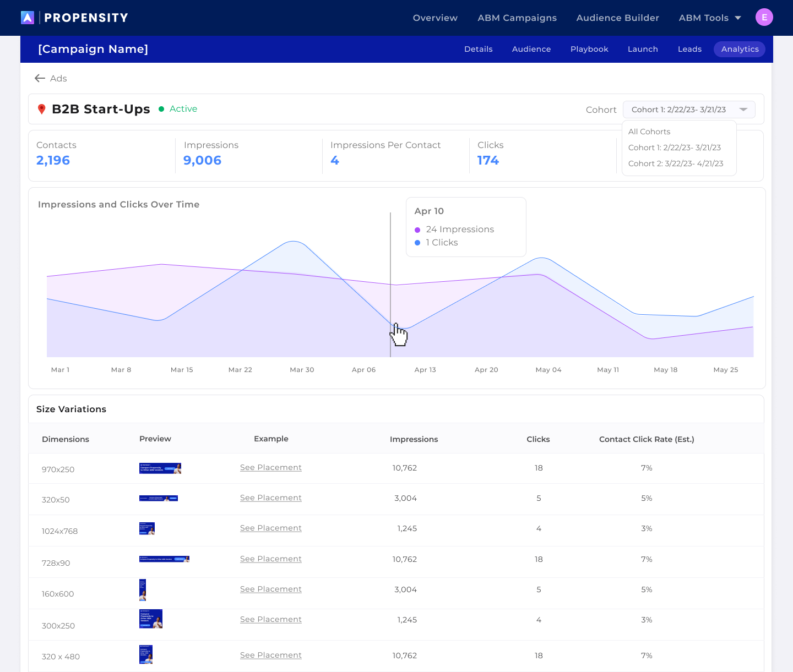Open the user avatar E menu
This screenshot has height=672, width=793.
[764, 18]
